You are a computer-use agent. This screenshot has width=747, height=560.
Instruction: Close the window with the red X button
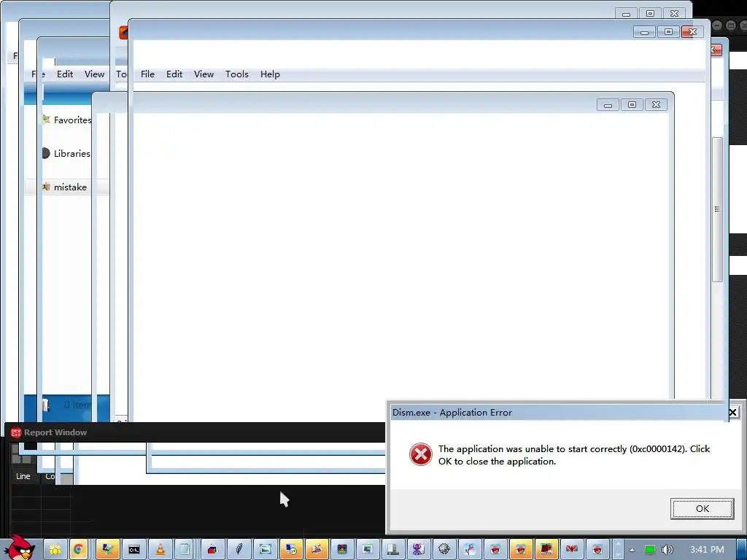click(693, 32)
